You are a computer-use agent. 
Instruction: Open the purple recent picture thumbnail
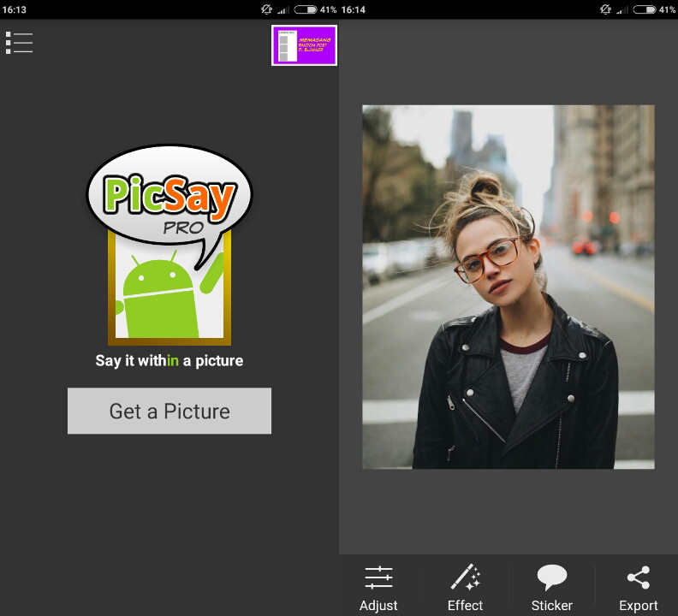tap(305, 45)
